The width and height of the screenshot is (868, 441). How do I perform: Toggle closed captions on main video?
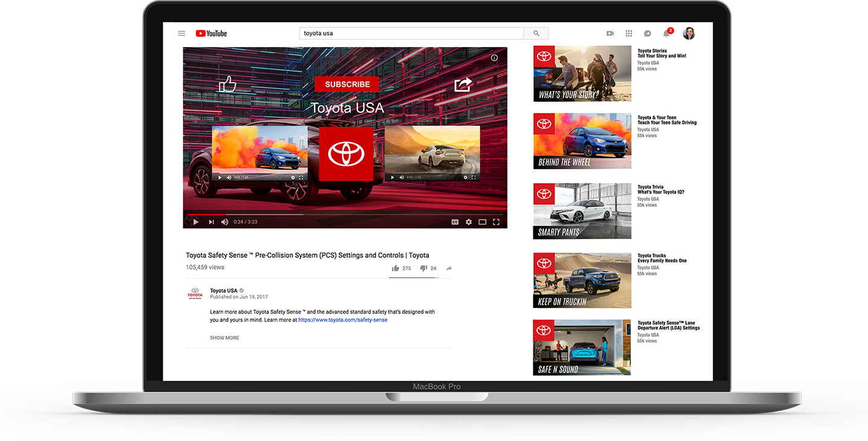tap(455, 222)
